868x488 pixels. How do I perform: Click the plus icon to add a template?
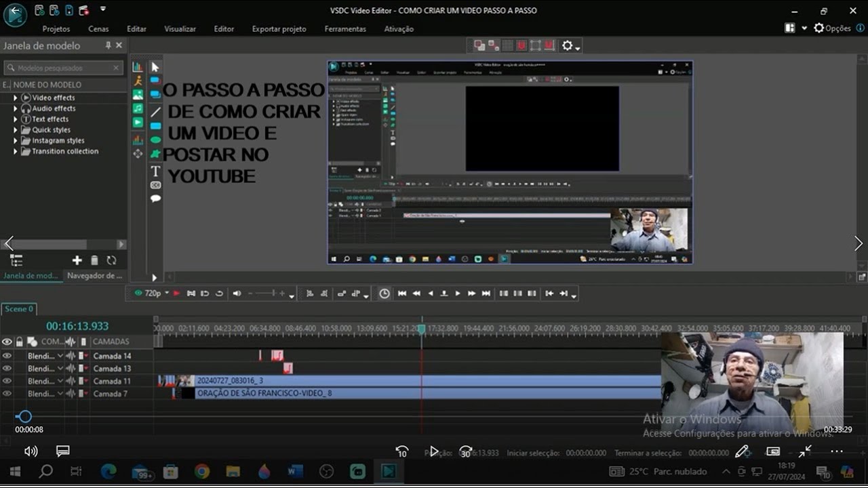click(77, 260)
